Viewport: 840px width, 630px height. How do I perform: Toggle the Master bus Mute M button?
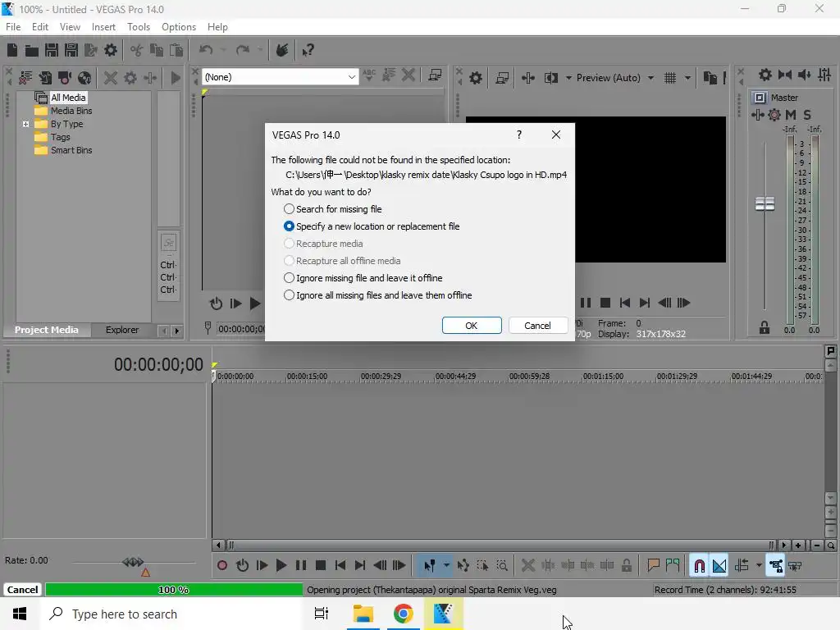(791, 115)
